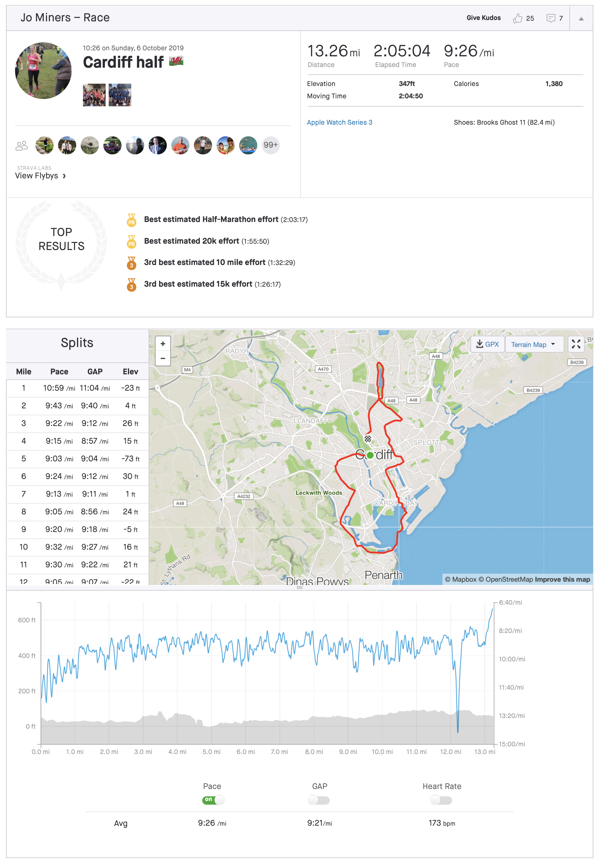Expand map to fullscreen
Screen dimensions: 605x868
(576, 344)
